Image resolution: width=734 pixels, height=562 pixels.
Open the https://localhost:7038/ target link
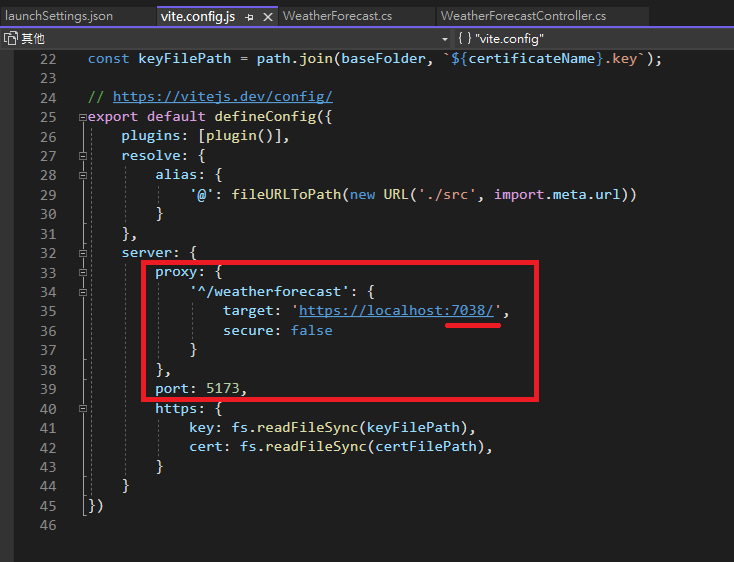point(397,311)
